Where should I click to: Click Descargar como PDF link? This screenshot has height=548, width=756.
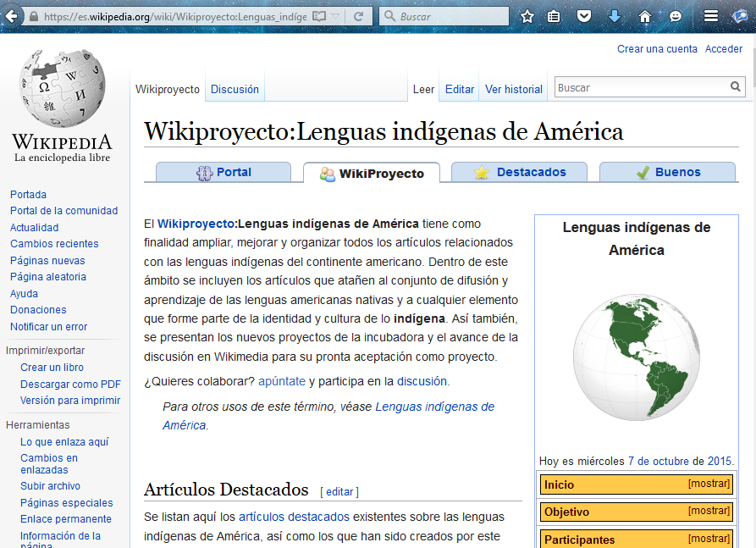click(70, 384)
